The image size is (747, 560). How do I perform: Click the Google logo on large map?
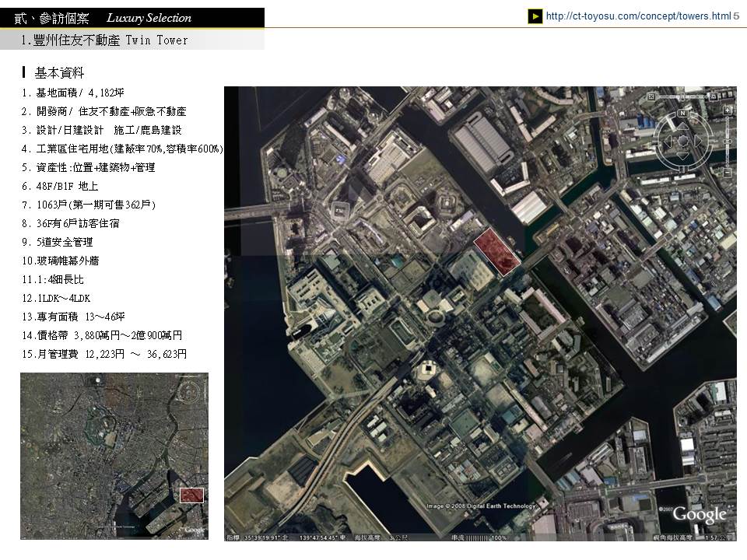coord(699,514)
